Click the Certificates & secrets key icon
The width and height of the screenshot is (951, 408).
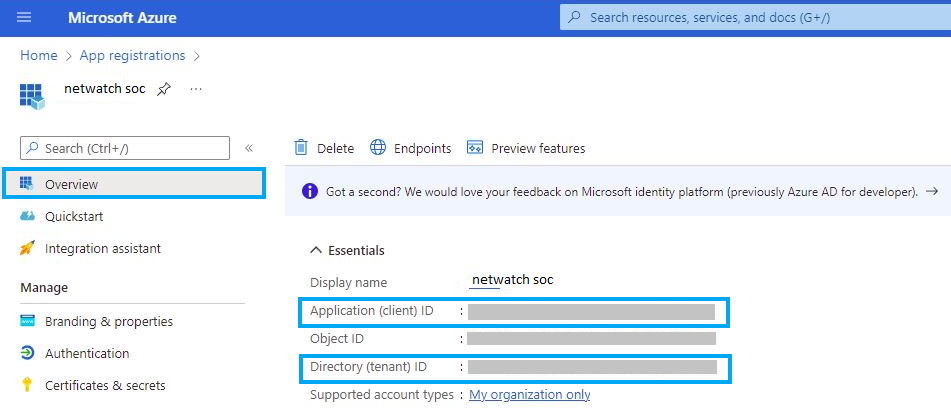tap(27, 385)
